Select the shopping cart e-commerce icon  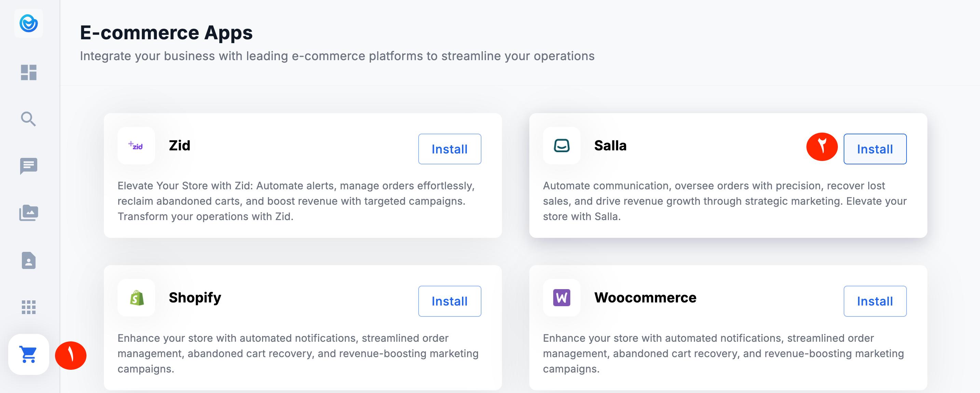pos(29,355)
